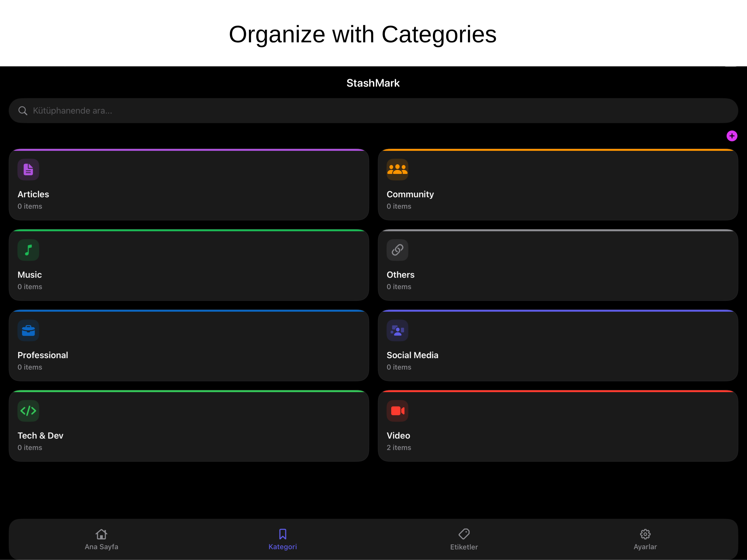The height and width of the screenshot is (560, 747).
Task: Click the Professional briefcase icon
Action: [x=29, y=330]
